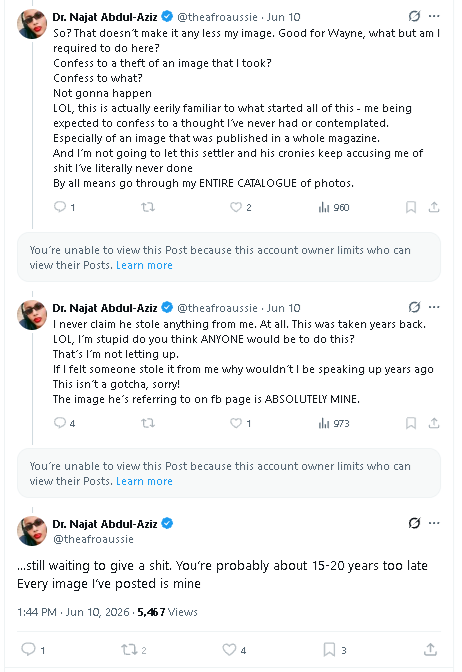Click Learn more in second hidden post notice
Screen dimensions: 462x672
pyautogui.click(x=144, y=481)
